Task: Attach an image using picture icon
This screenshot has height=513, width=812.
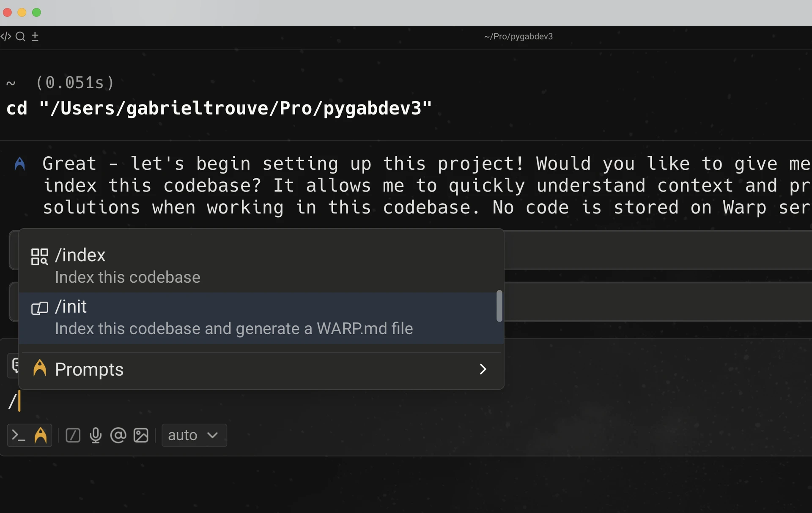Action: coord(141,435)
